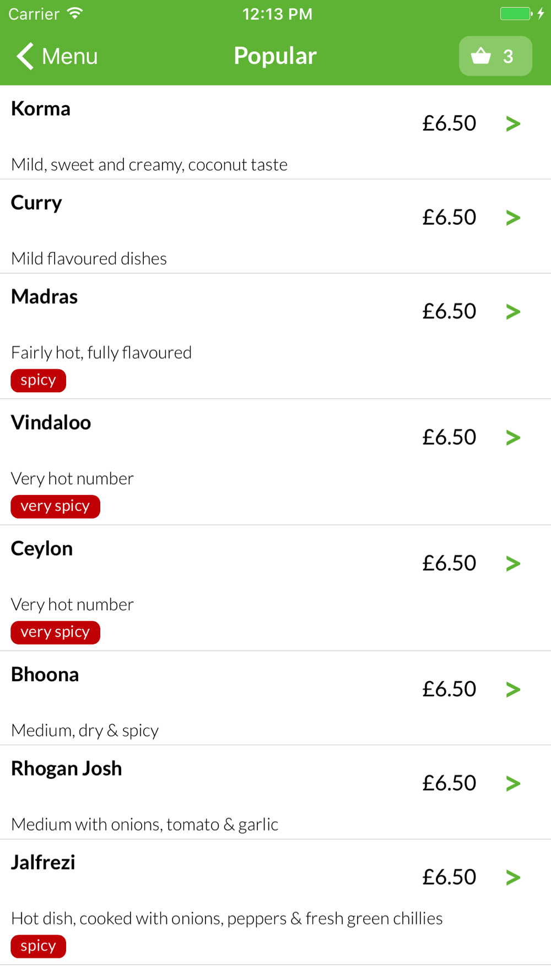Open the shopping basket with 3 items

click(x=495, y=56)
